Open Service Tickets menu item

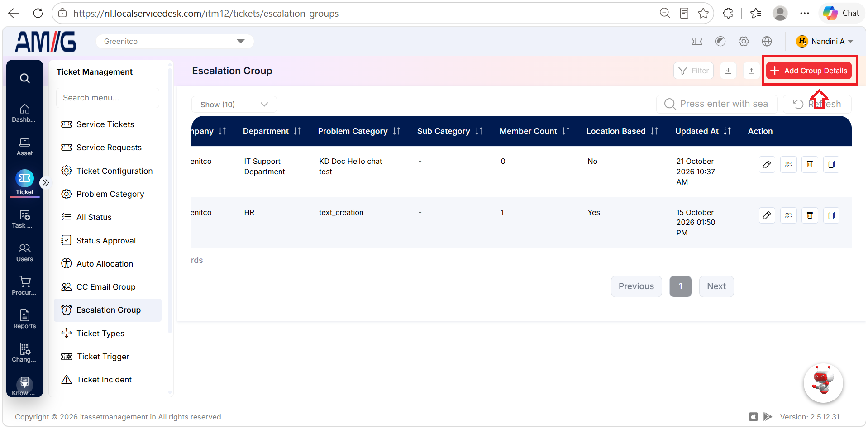point(108,124)
